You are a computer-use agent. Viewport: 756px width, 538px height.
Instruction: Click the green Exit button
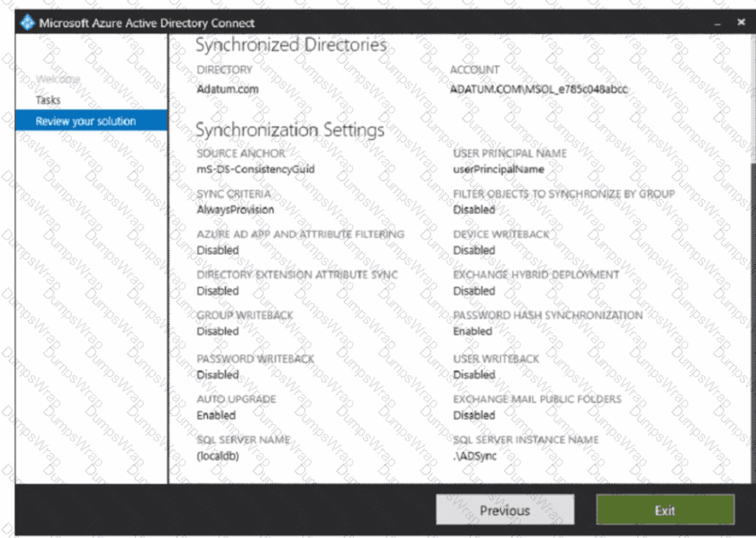point(665,510)
